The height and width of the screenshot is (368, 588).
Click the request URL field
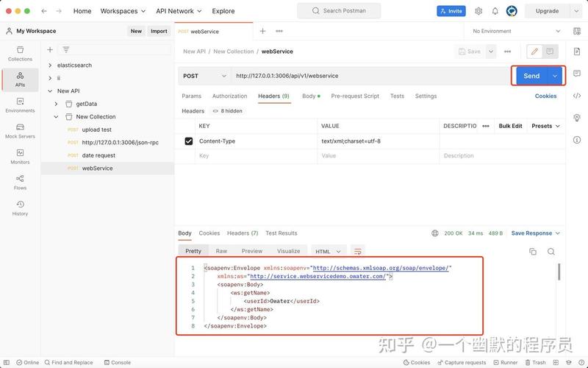[x=370, y=76]
